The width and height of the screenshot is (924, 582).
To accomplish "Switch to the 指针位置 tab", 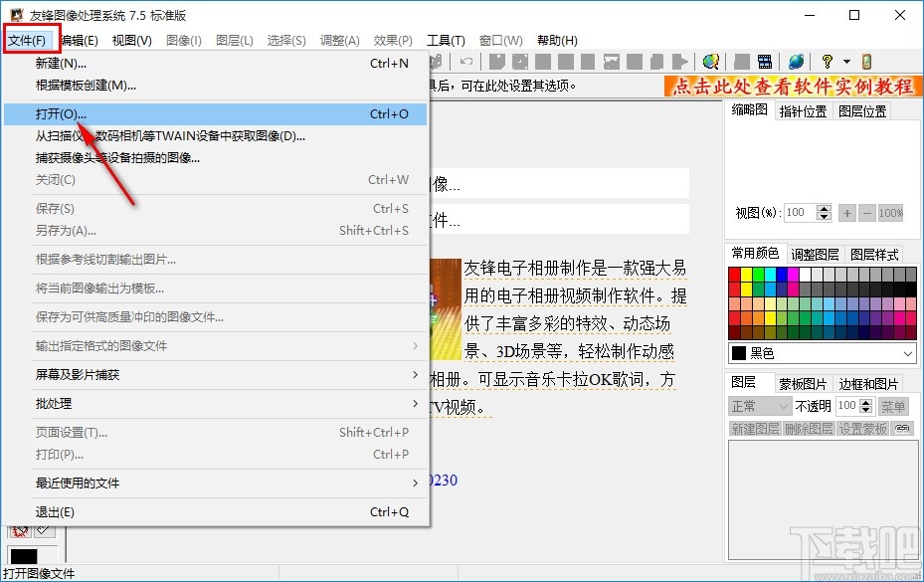I will pos(803,109).
